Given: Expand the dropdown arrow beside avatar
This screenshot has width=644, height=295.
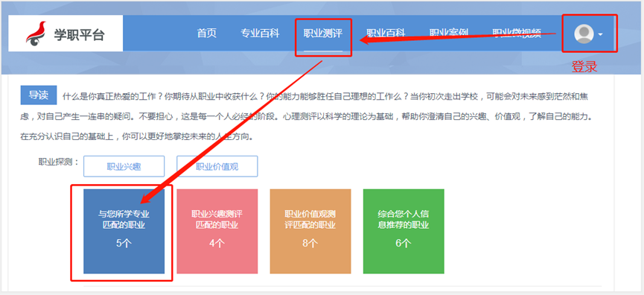Looking at the screenshot, I should point(601,34).
